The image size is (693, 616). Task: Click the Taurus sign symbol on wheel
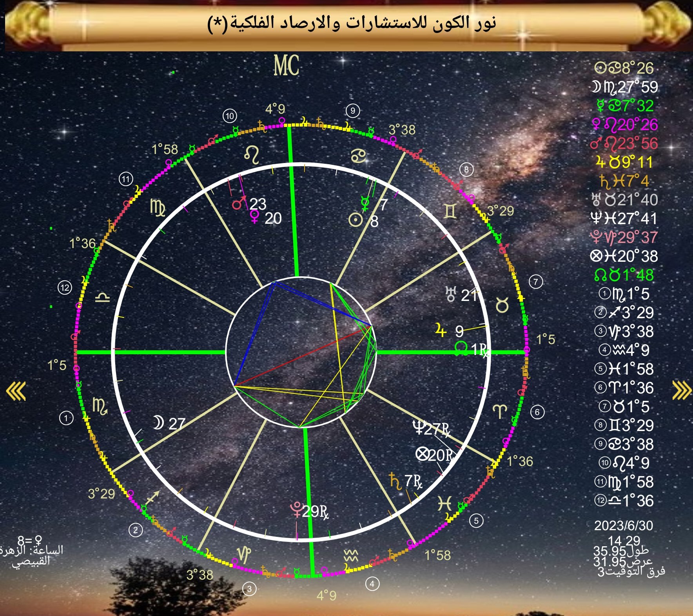503,305
